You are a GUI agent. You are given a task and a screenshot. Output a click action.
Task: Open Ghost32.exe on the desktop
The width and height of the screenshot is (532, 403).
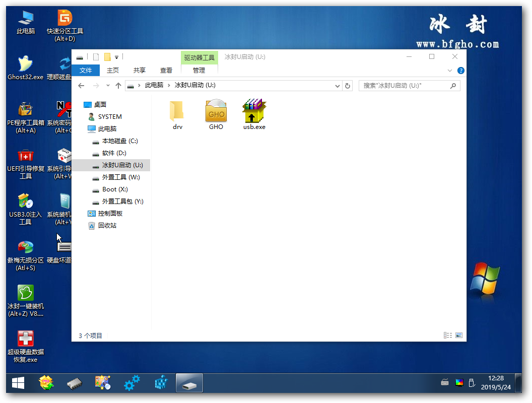[x=26, y=68]
